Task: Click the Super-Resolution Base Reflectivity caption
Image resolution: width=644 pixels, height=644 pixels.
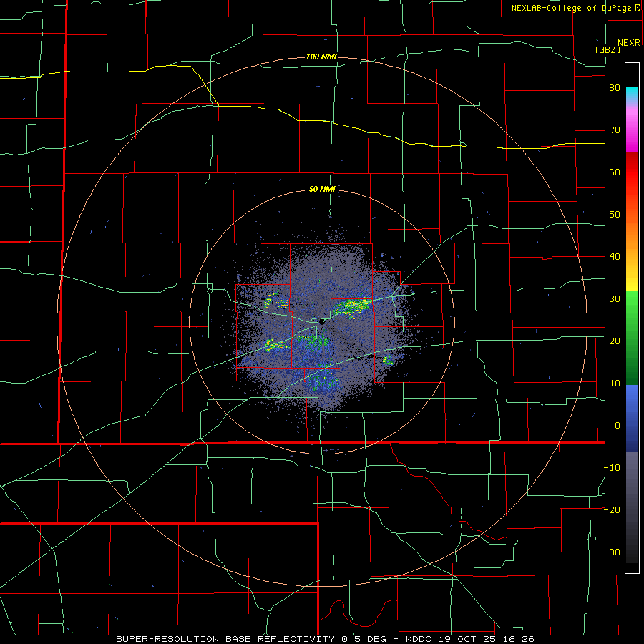Action: pos(254,639)
